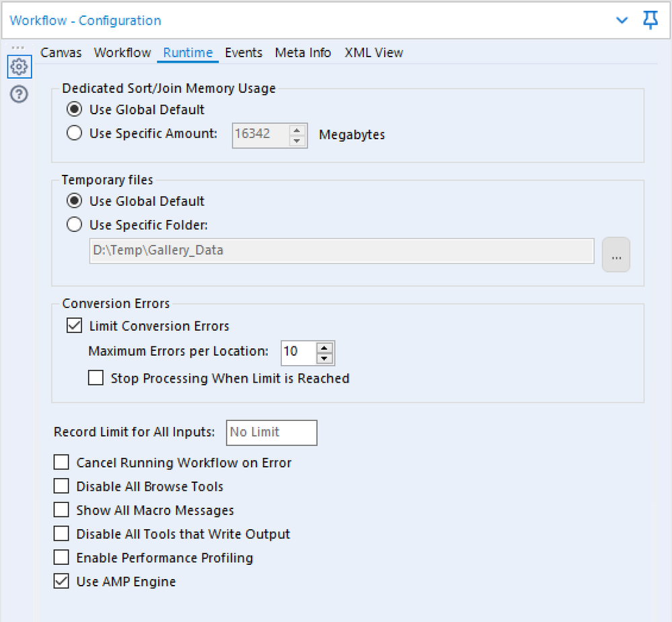Image resolution: width=672 pixels, height=622 pixels.
Task: Click the three-dot grip handle above gear
Action: (x=18, y=48)
